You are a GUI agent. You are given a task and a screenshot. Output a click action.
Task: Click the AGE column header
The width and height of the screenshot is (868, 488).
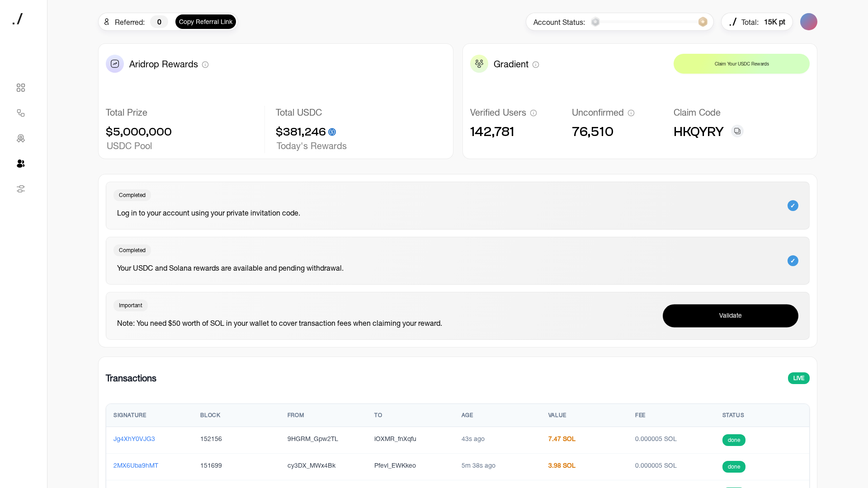tap(467, 415)
